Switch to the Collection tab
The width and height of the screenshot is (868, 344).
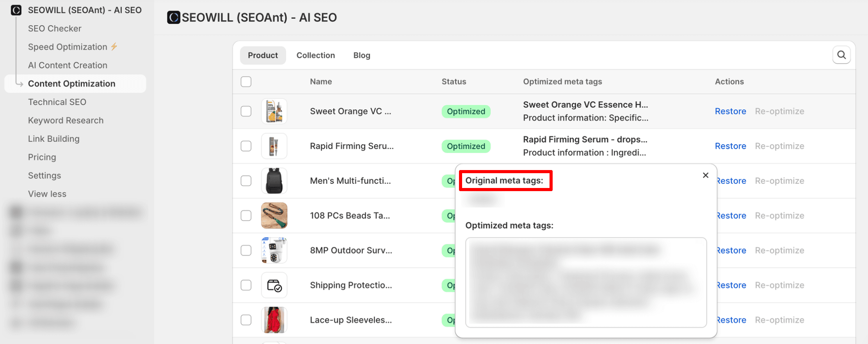point(315,55)
